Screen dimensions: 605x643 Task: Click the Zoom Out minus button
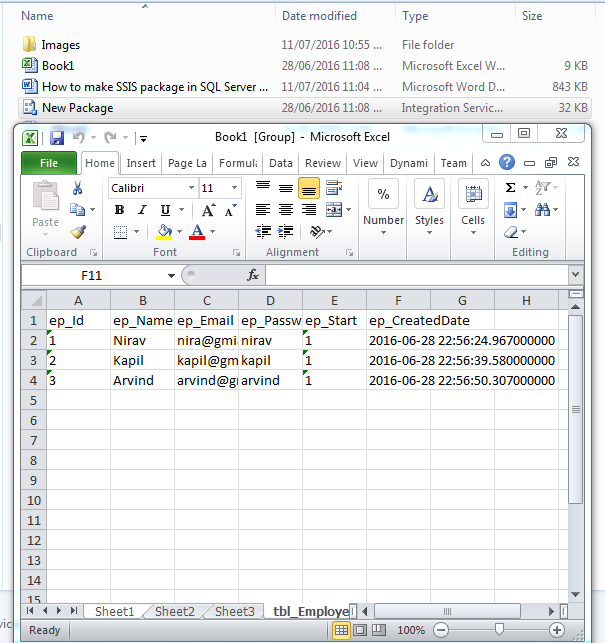[x=441, y=630]
